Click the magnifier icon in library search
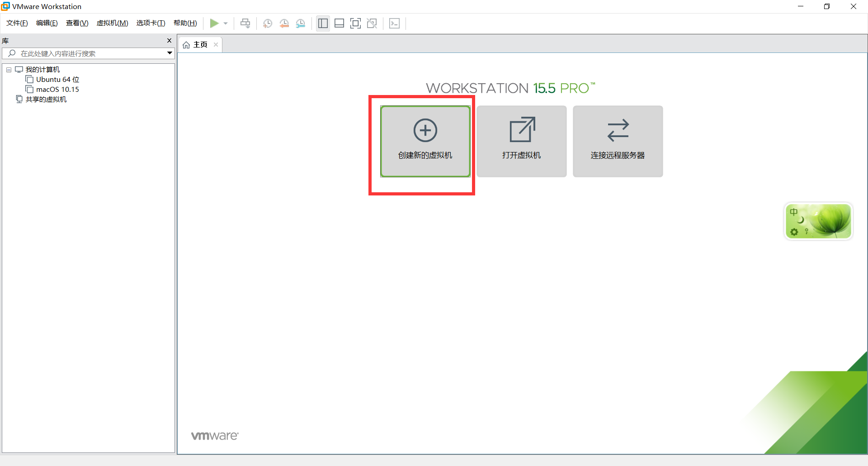 tap(12, 53)
